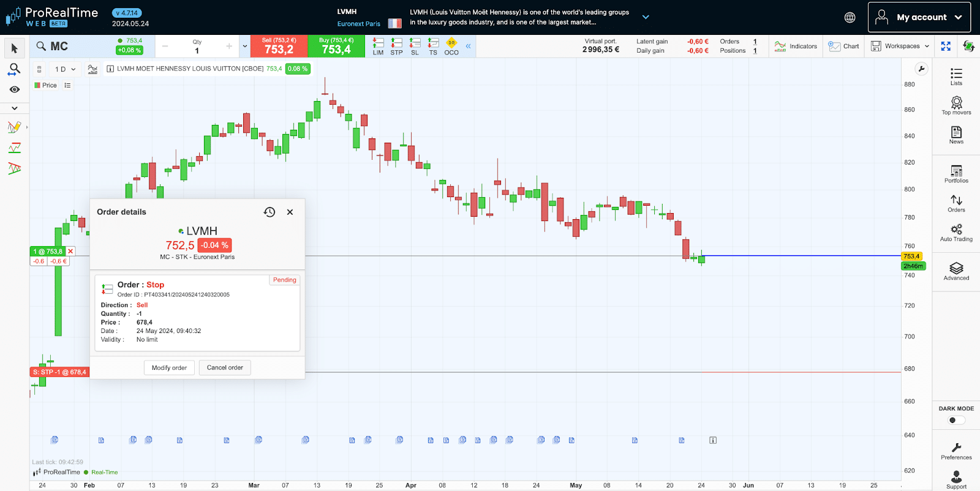Open the Portfolios panel
Screen dimensions: 980x491
(x=956, y=174)
